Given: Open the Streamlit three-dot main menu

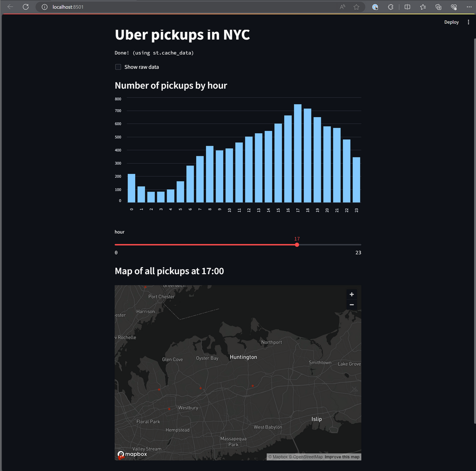Looking at the screenshot, I should [468, 22].
